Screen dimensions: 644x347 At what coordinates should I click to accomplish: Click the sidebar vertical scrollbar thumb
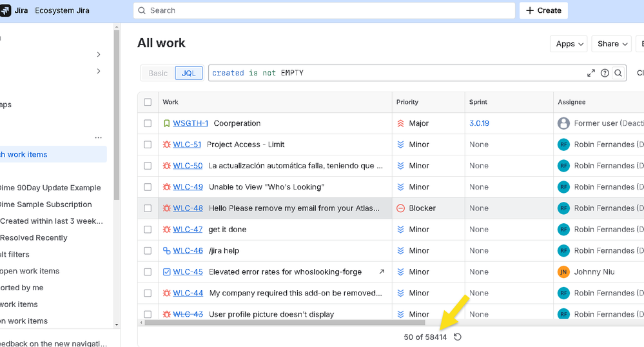117,115
